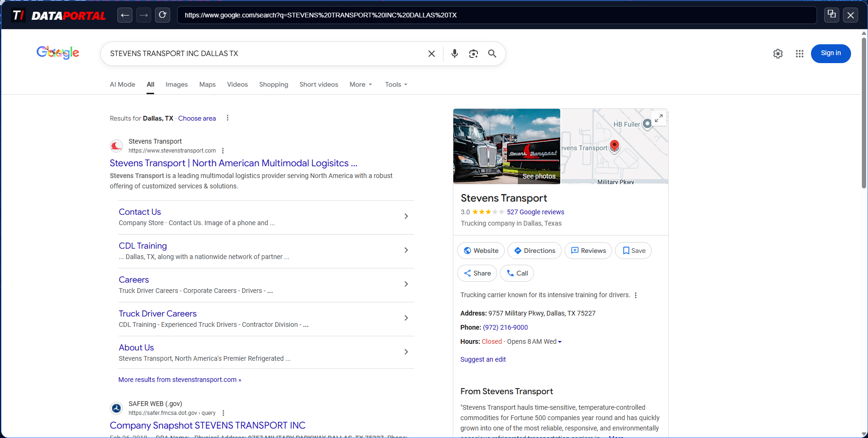Run the search with the magnifier icon
868x438 pixels.
point(492,53)
